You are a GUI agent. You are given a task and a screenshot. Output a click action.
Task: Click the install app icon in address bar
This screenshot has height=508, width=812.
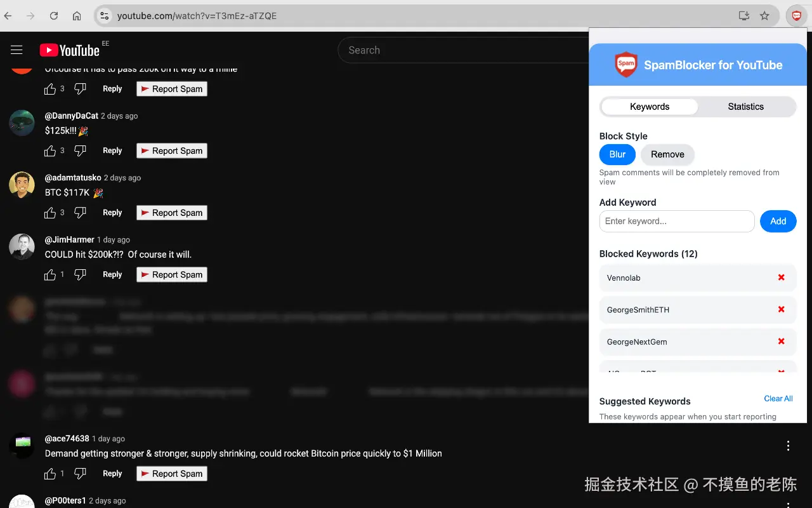click(x=744, y=16)
